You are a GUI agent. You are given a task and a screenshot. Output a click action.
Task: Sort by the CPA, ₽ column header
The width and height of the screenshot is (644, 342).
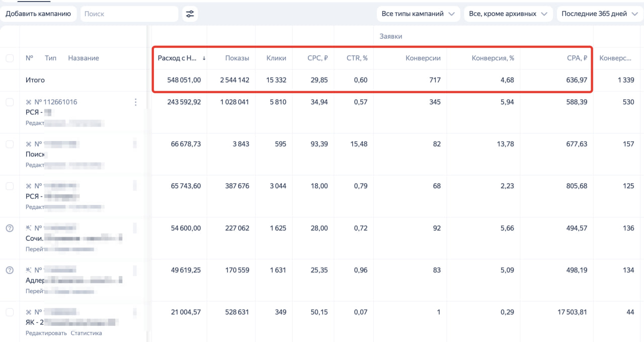[x=577, y=58]
